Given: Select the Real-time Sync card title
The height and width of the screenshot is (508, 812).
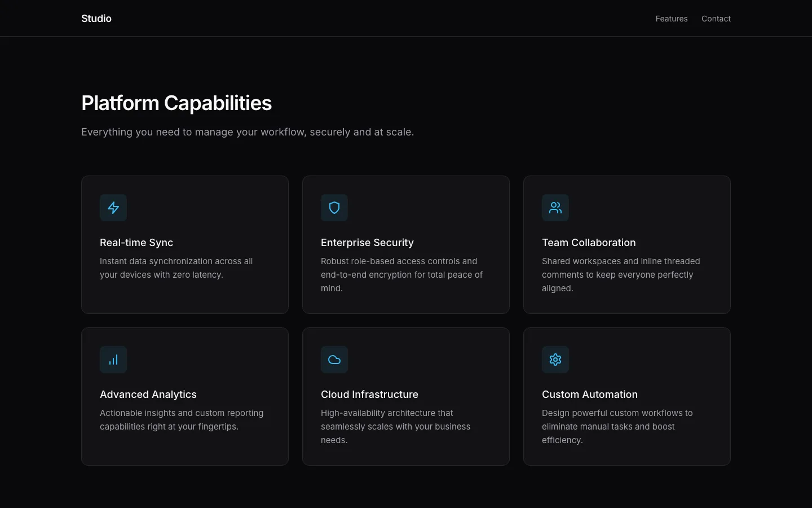Looking at the screenshot, I should click(x=136, y=243).
